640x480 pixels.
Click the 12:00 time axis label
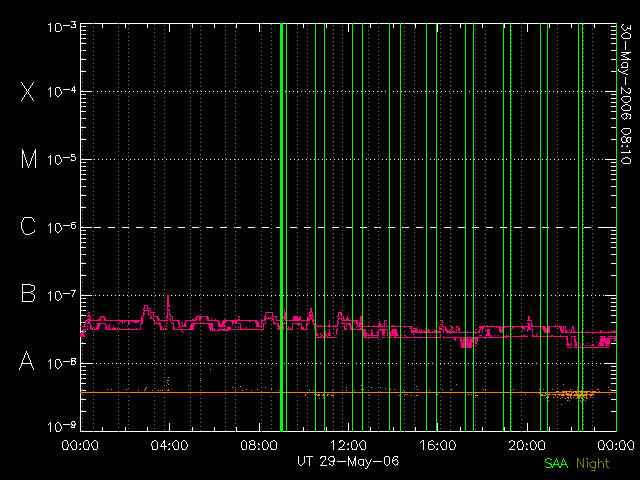click(348, 444)
